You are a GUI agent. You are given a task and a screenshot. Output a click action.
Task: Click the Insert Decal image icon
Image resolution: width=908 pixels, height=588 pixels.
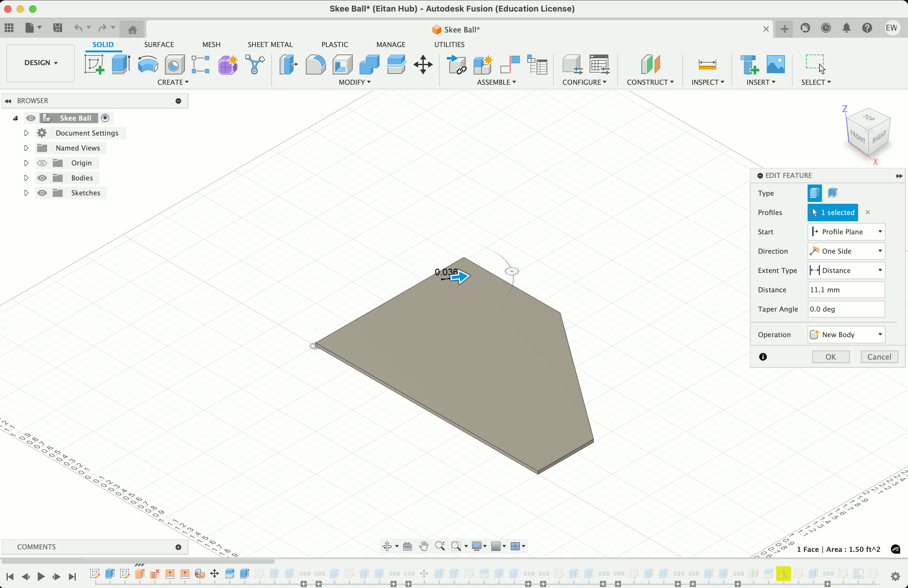(x=775, y=64)
